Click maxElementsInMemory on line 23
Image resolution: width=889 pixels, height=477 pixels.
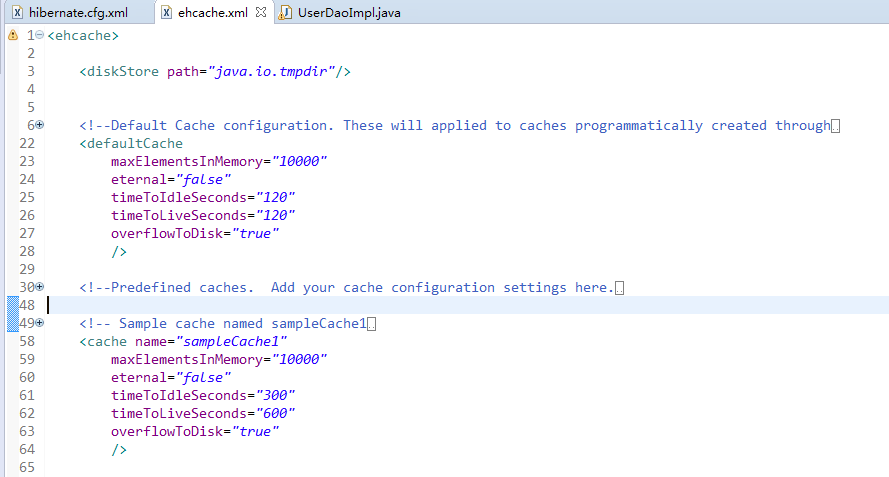(x=187, y=162)
